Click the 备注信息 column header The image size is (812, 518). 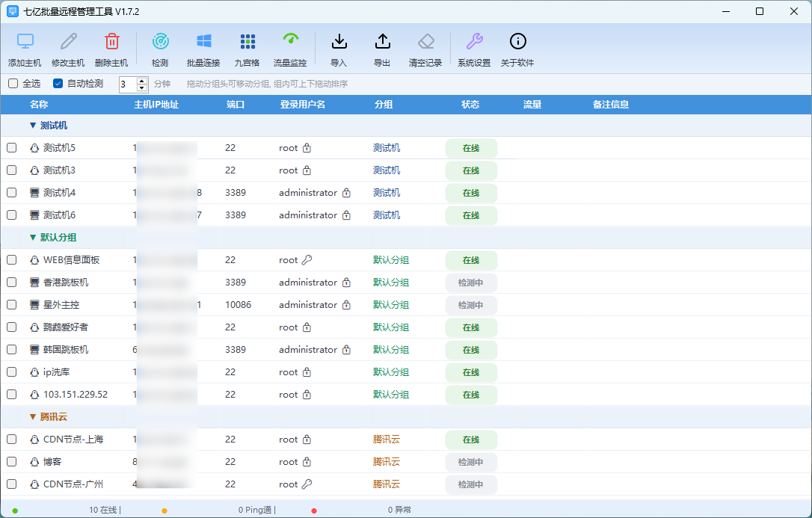tap(611, 105)
